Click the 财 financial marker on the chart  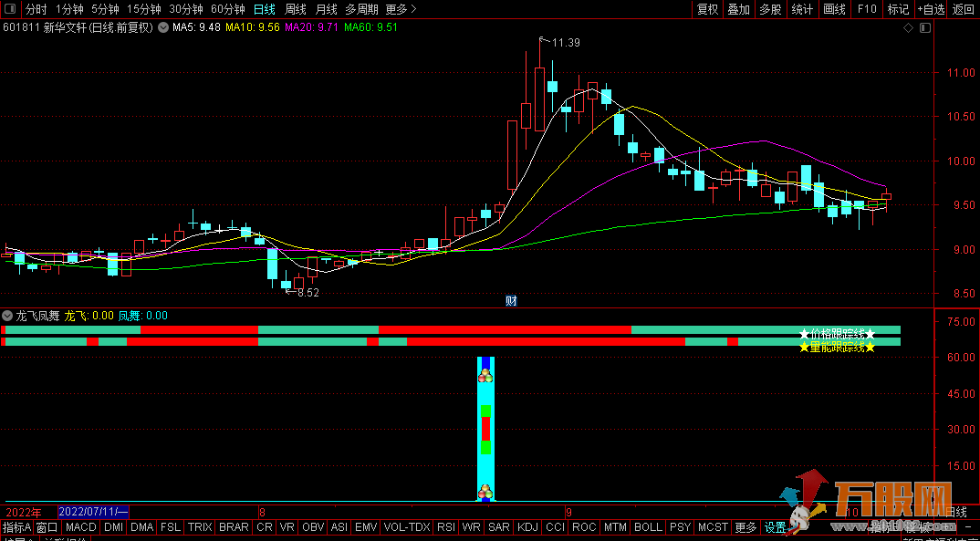point(511,300)
